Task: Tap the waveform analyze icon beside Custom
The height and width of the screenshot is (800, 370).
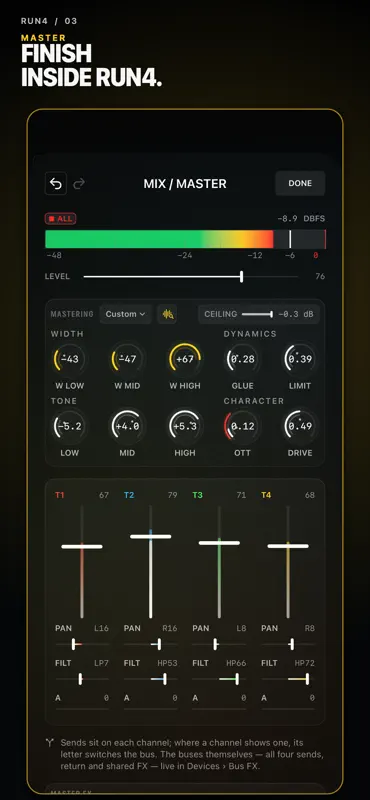Action: click(x=167, y=314)
